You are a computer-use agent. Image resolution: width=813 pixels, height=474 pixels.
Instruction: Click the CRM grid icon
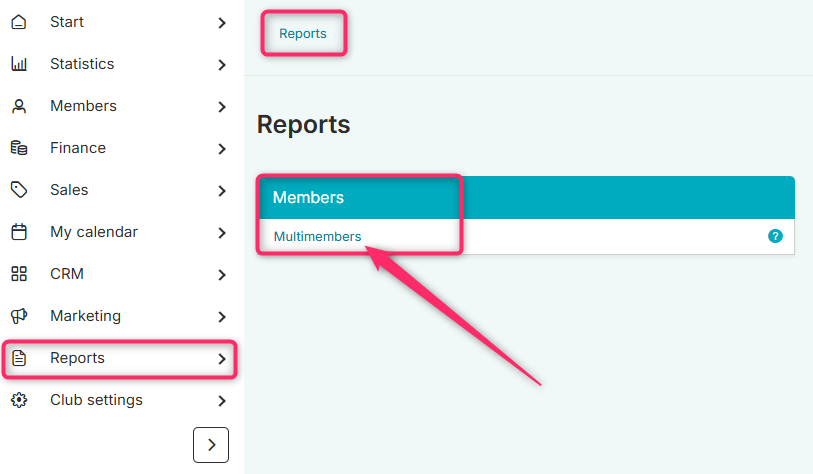tap(19, 274)
